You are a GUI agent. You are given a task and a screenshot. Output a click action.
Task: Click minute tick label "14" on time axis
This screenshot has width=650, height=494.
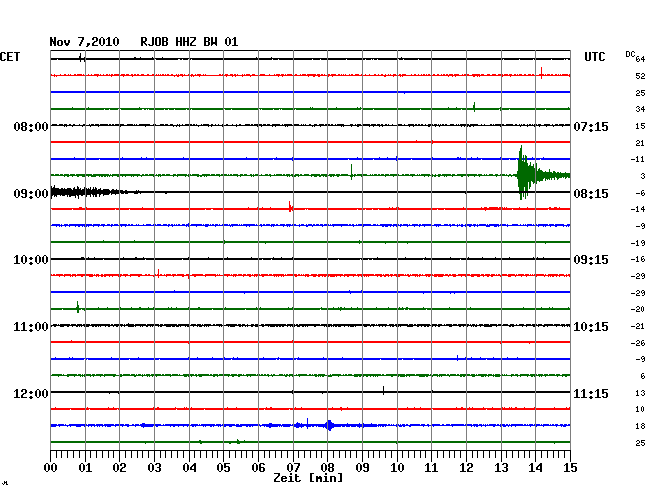click(x=536, y=468)
